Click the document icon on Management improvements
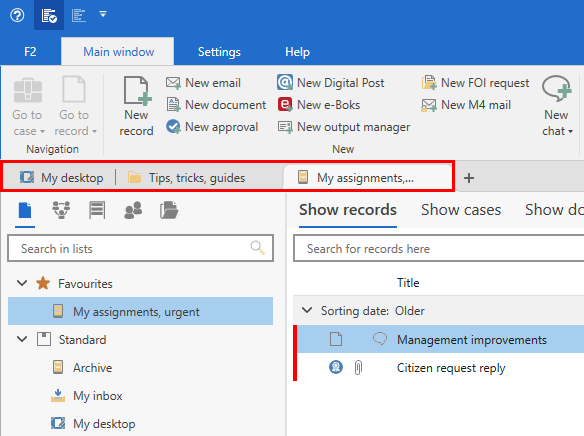Viewport: 584px width, 436px height. point(336,339)
